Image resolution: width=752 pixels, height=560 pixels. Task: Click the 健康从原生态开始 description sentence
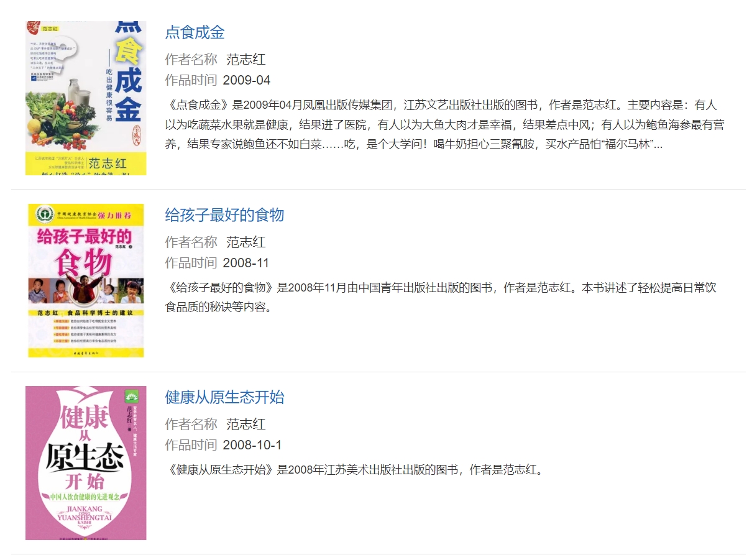(354, 469)
